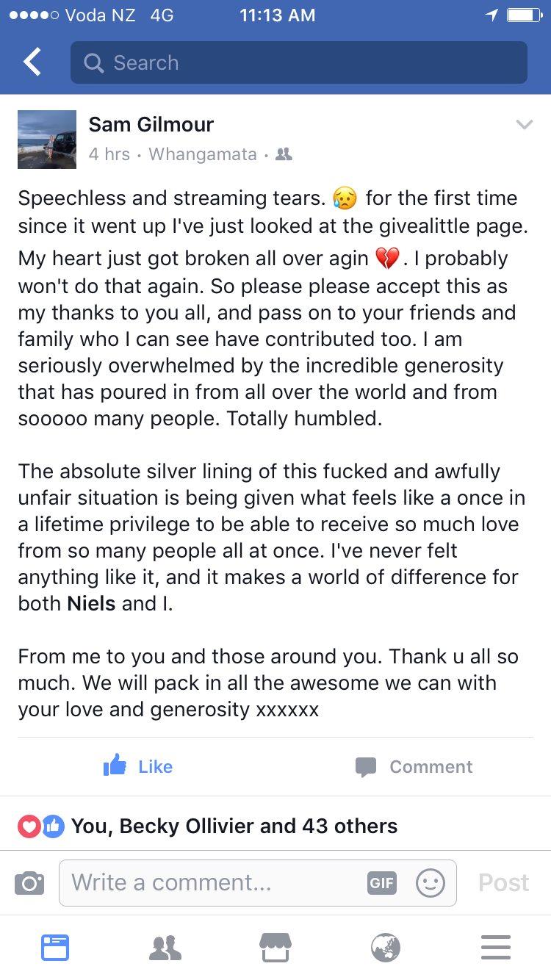Tap the search bar field
Viewport: 551px width, 980px height.
pyautogui.click(x=298, y=62)
